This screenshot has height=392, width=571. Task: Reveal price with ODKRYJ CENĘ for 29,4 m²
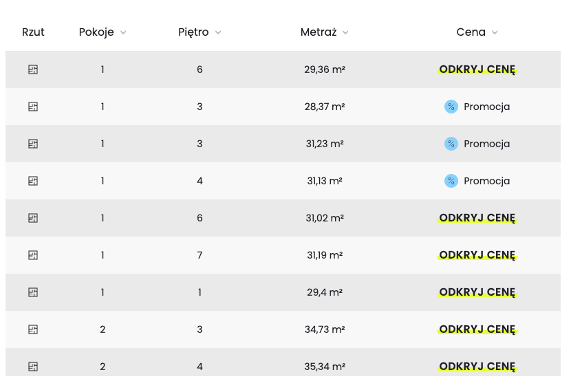477,292
